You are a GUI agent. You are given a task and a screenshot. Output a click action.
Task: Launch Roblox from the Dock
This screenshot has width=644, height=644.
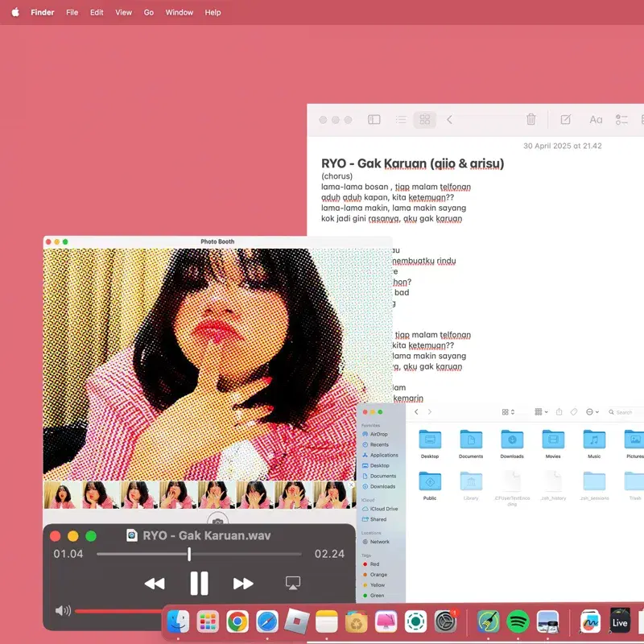click(297, 621)
